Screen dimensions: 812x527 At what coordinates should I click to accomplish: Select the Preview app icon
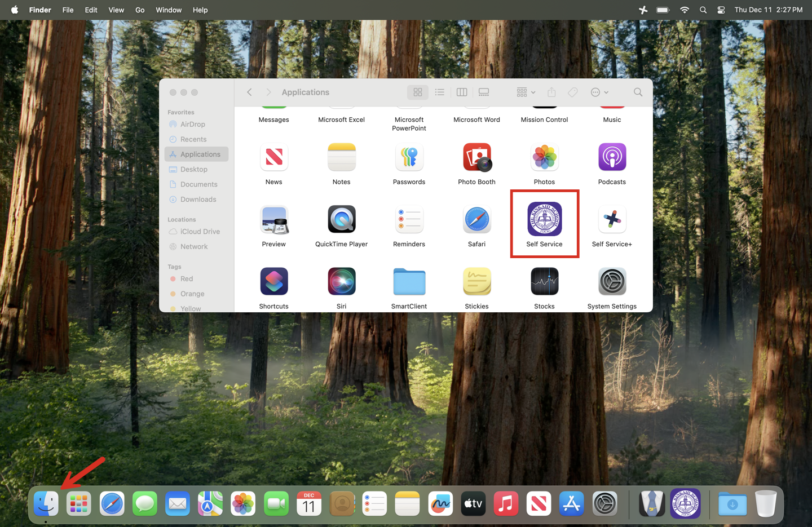pyautogui.click(x=274, y=219)
